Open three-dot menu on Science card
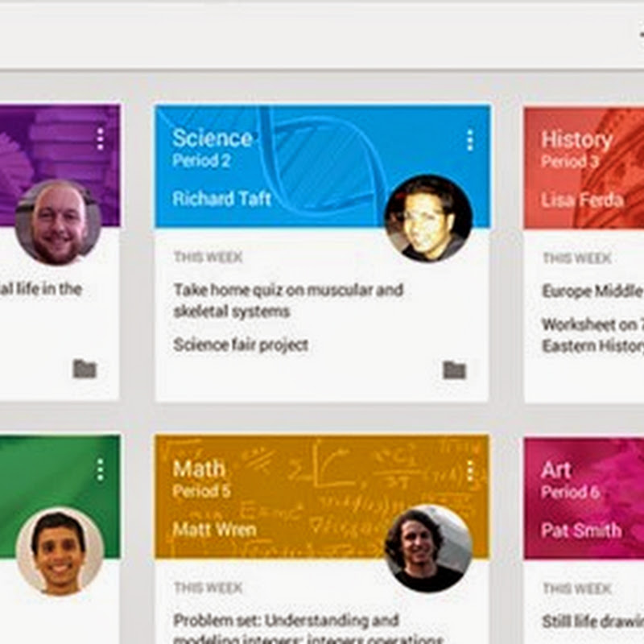 tap(470, 140)
